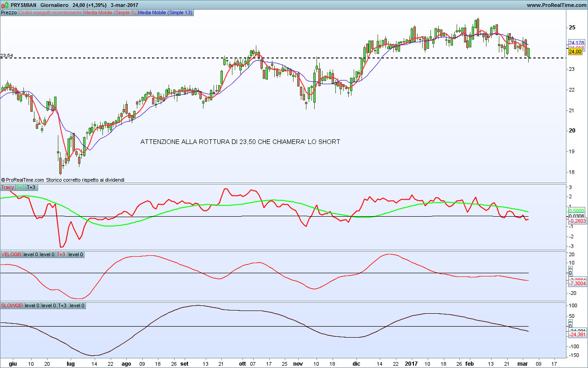The image size is (588, 368).
Task: Select the SLOWGEI indicator label
Action: pyautogui.click(x=12, y=305)
